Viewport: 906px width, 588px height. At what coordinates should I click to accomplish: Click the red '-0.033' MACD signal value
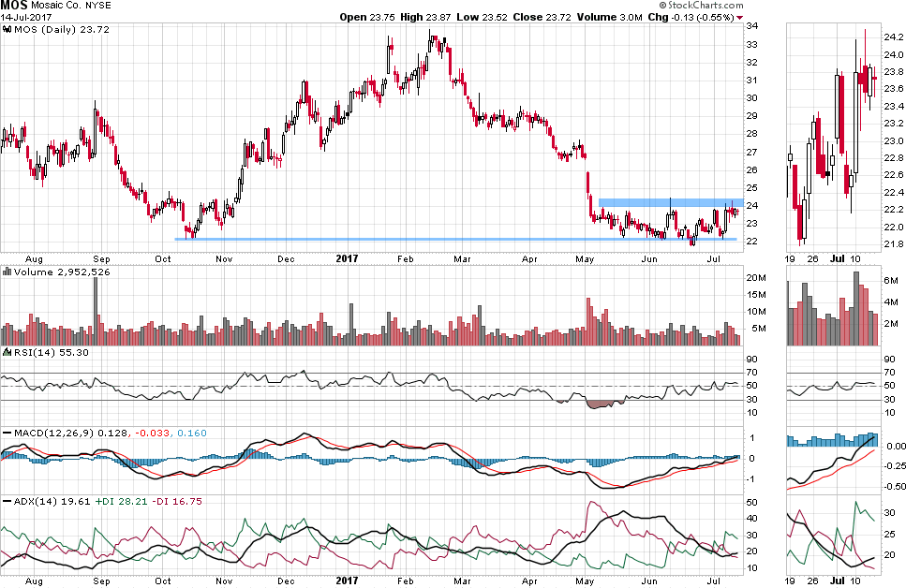[153, 433]
